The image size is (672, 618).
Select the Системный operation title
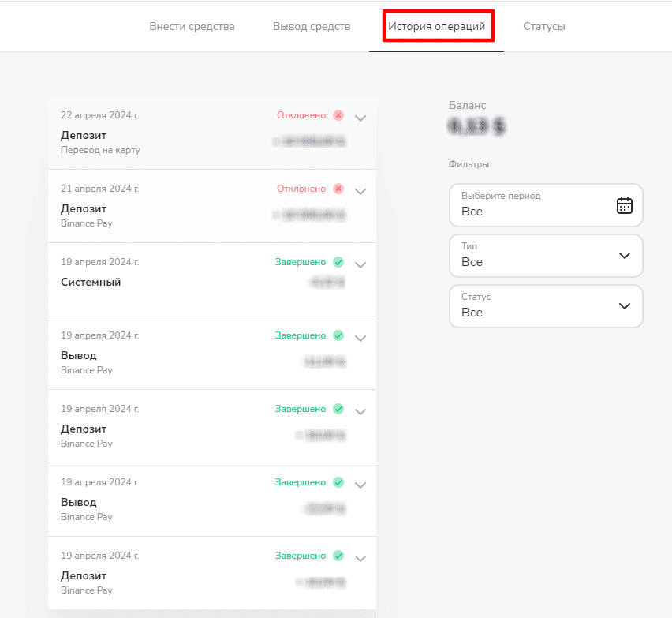pyautogui.click(x=91, y=283)
